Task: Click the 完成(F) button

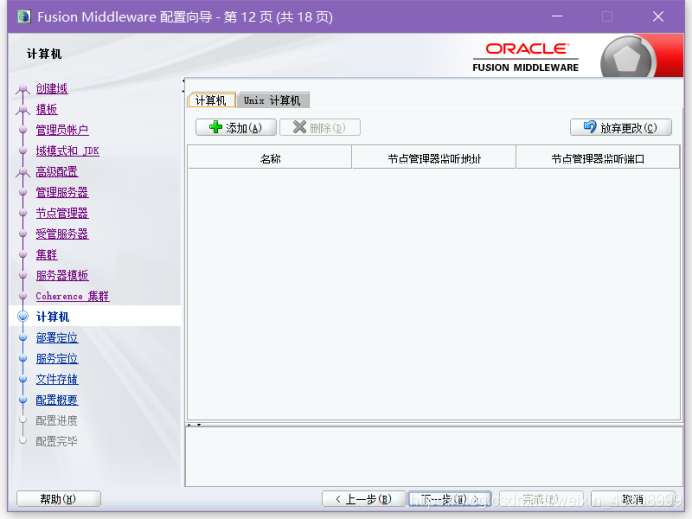Action: (x=541, y=499)
